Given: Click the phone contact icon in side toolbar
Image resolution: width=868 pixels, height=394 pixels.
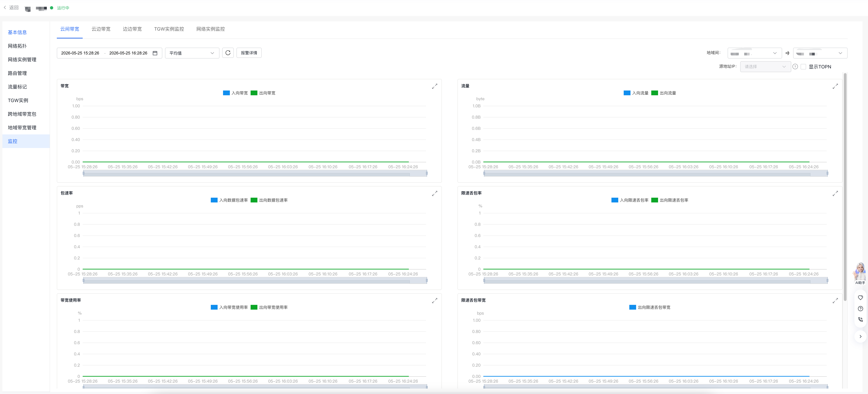Looking at the screenshot, I should (860, 319).
